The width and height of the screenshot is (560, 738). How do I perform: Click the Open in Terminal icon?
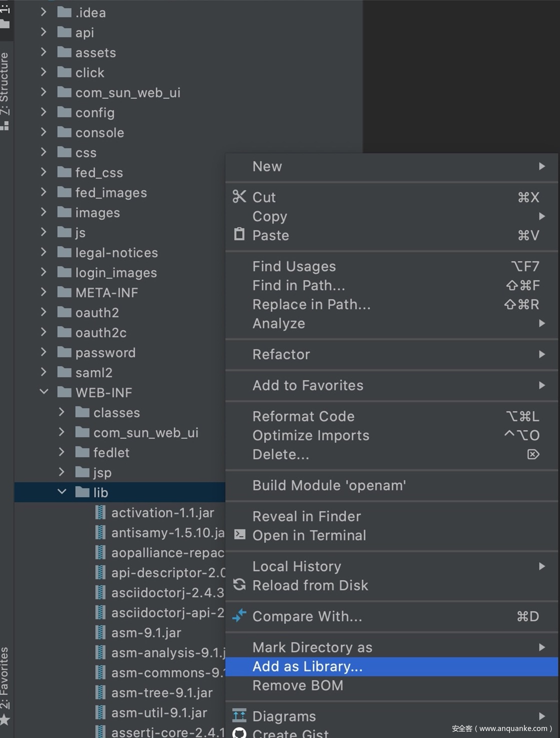pos(240,534)
